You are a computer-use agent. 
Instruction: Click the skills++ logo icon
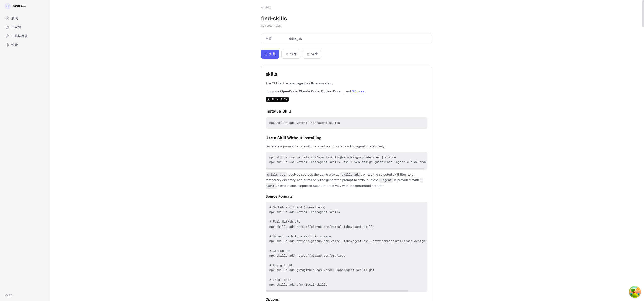coord(7,6)
